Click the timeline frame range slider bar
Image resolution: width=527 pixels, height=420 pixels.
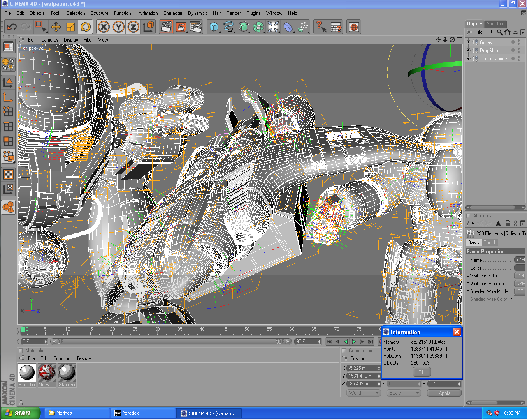171,342
